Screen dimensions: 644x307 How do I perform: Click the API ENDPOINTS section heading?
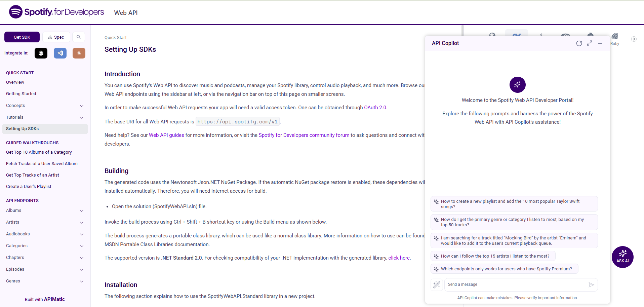click(22, 201)
